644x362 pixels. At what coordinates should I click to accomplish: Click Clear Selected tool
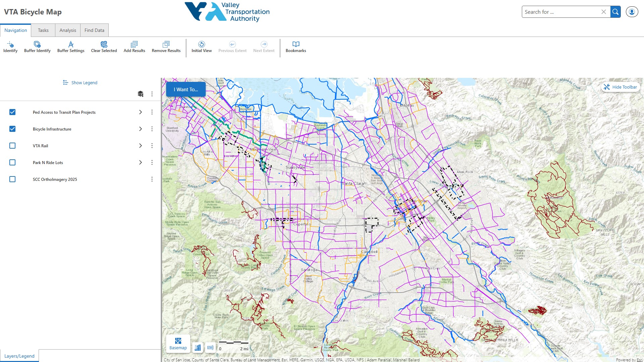[104, 47]
